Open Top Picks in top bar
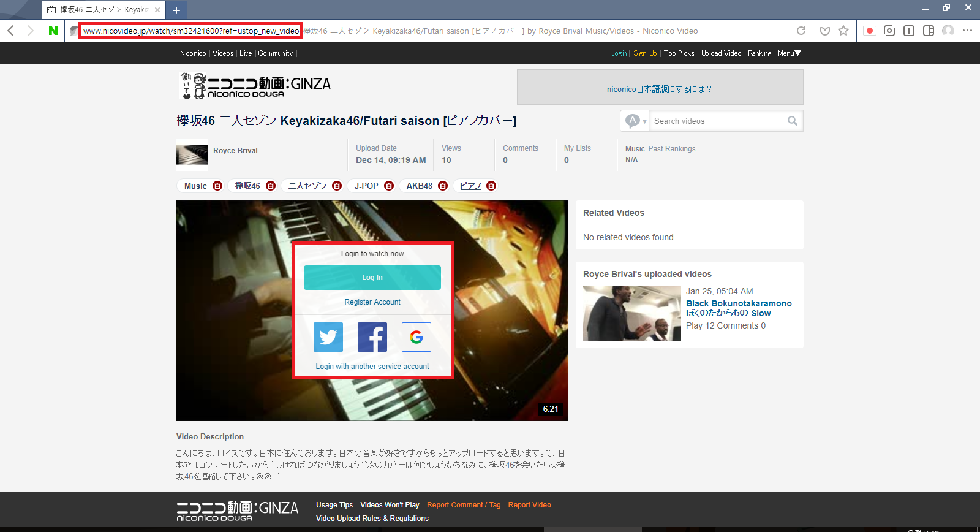980x532 pixels. click(x=679, y=53)
